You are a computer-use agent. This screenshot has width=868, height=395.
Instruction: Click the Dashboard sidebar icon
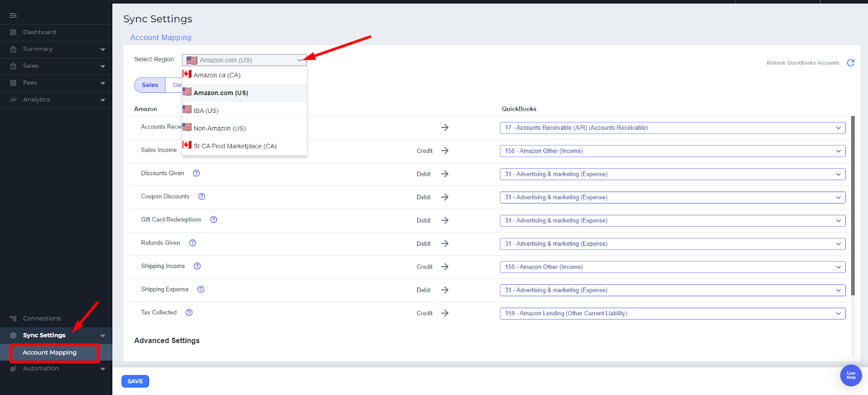[x=13, y=33]
